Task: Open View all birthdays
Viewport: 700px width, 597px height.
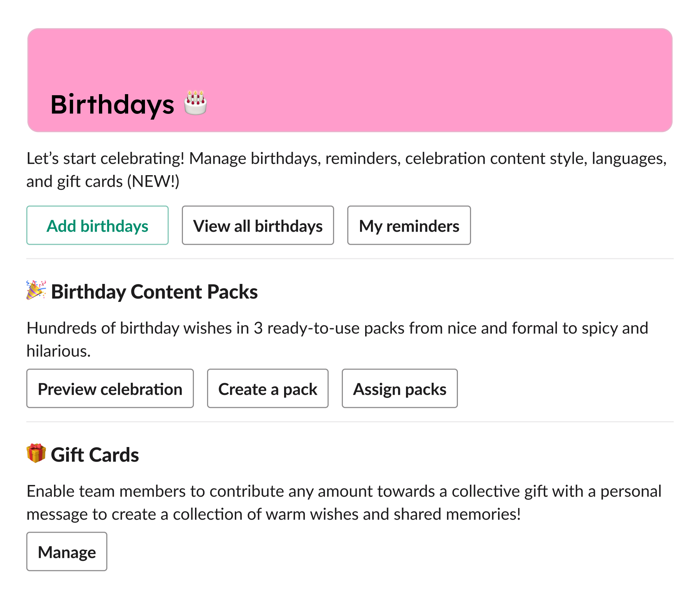Action: 258,225
